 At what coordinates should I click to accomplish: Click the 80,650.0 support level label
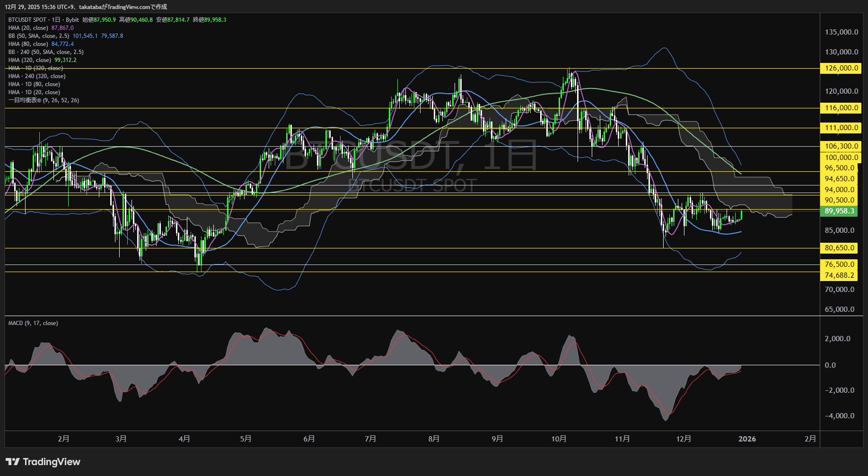[840, 248]
